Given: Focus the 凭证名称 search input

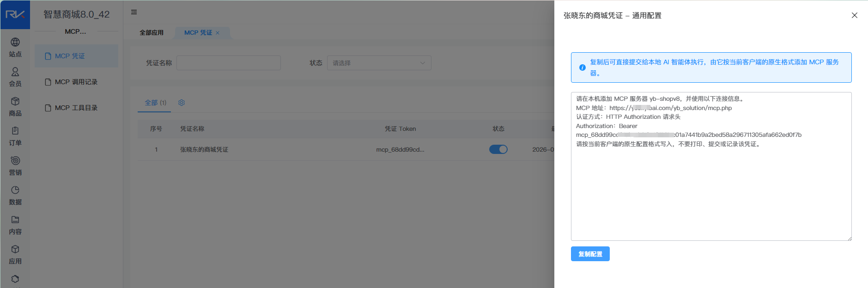Looking at the screenshot, I should tap(229, 63).
